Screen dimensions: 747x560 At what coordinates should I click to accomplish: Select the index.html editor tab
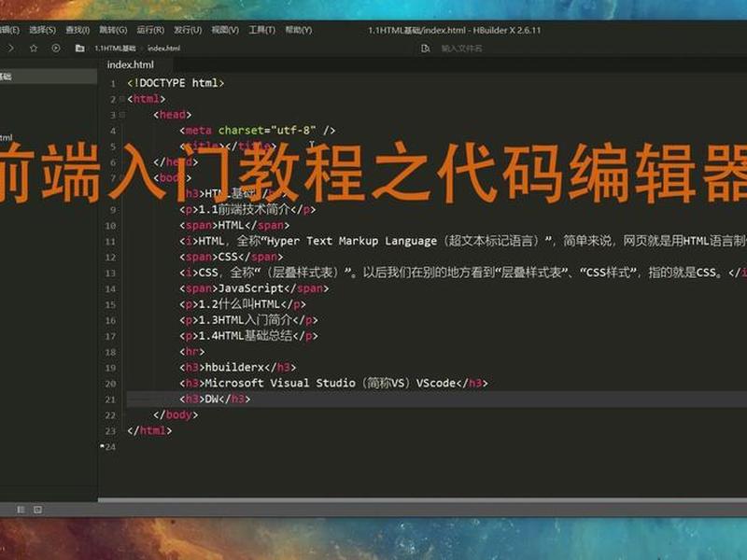130,64
